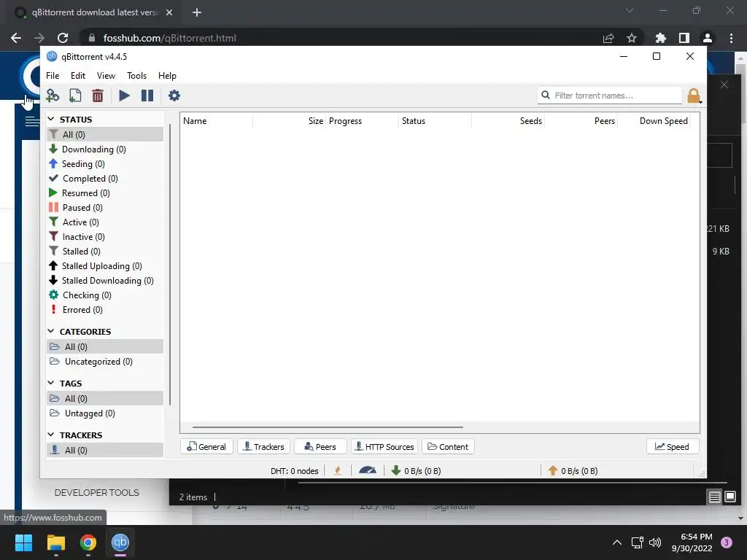Select All (0) under Status
Image resolution: width=747 pixels, height=560 pixels.
[x=105, y=134]
